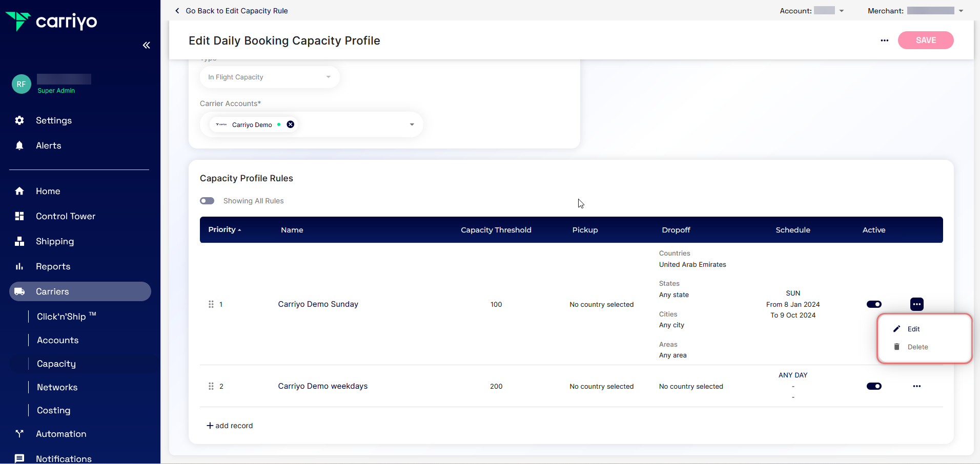Screen dimensions: 980x464
Task: Select the Reports bar chart icon
Action: pyautogui.click(x=19, y=266)
